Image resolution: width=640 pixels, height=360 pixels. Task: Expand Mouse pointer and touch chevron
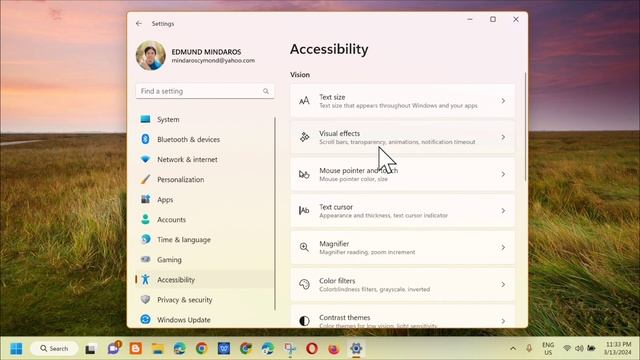point(503,174)
